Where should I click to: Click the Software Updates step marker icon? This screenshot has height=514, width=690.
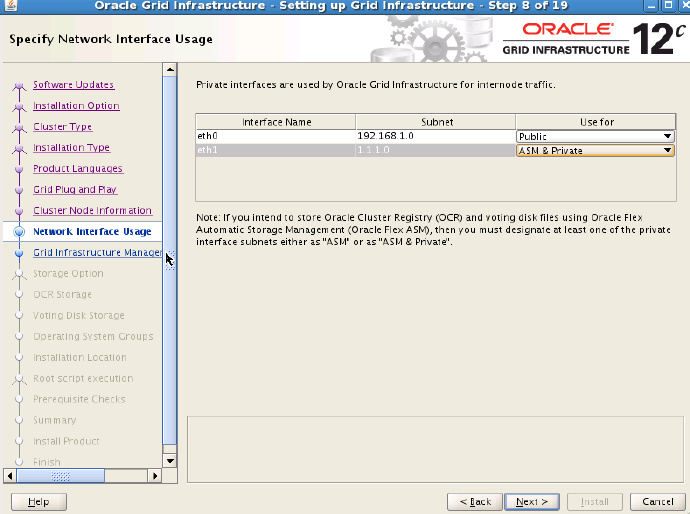point(19,85)
